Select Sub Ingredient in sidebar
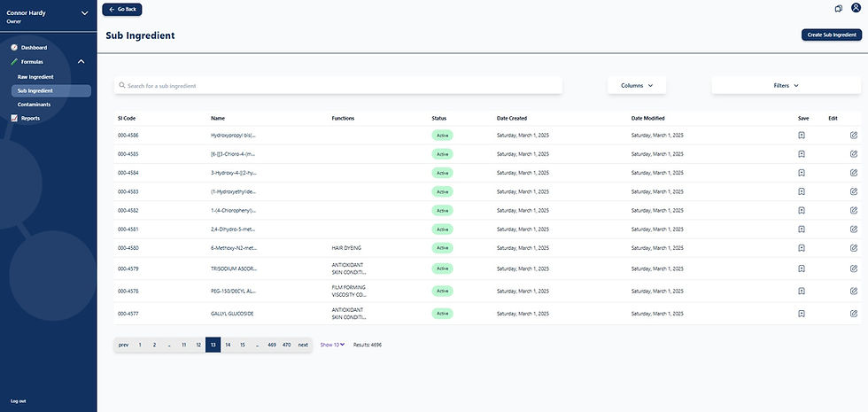 pyautogui.click(x=51, y=90)
